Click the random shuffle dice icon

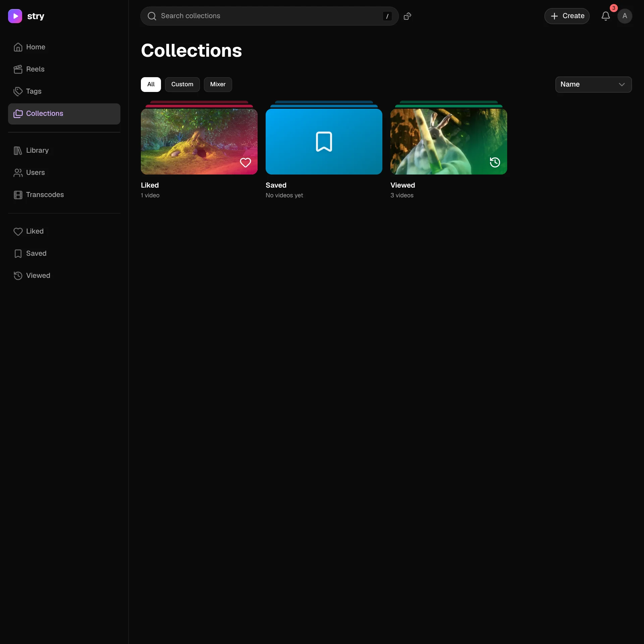[x=408, y=16]
